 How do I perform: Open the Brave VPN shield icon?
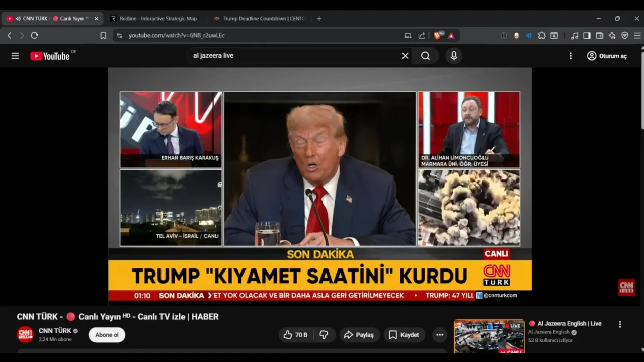tap(625, 35)
